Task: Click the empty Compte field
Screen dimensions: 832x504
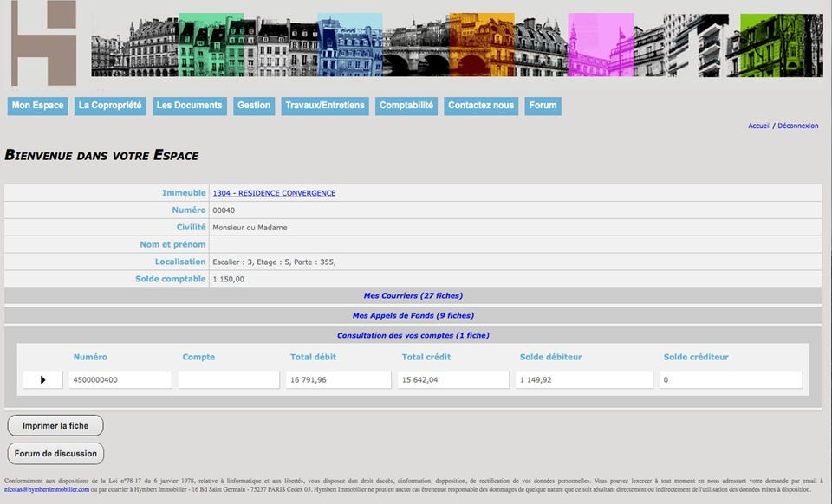Action: pos(229,379)
